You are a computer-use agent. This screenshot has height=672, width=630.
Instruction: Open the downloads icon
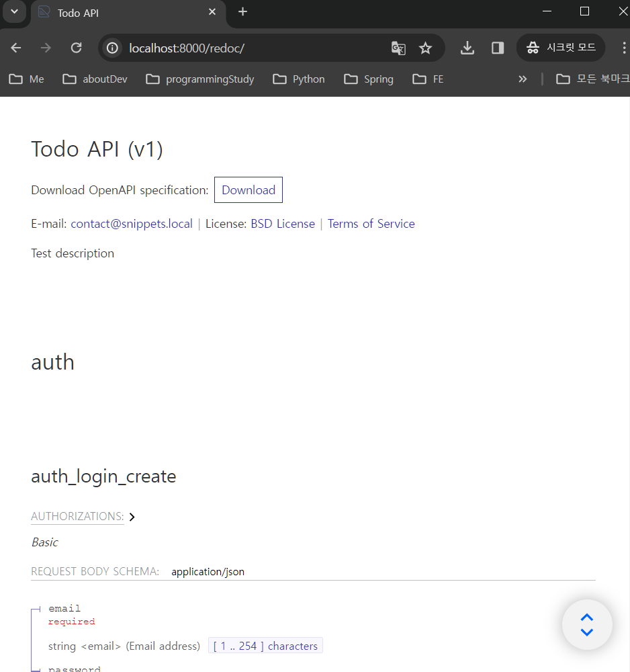[467, 48]
